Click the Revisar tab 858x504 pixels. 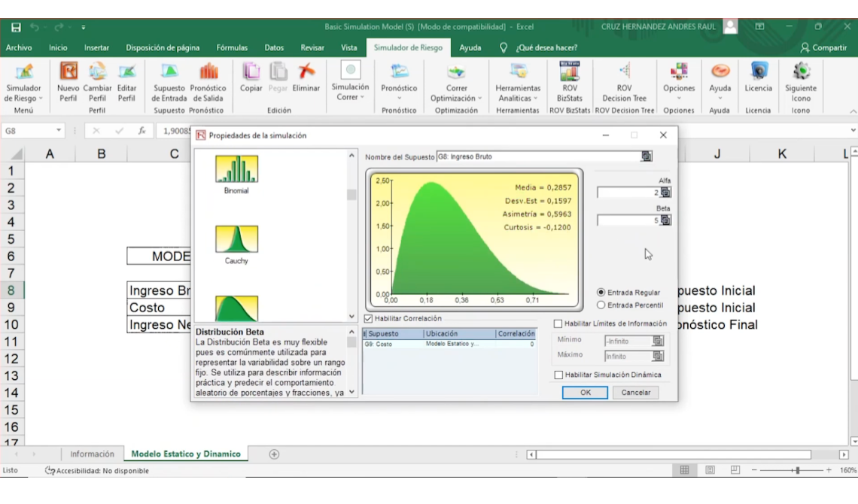(x=312, y=47)
